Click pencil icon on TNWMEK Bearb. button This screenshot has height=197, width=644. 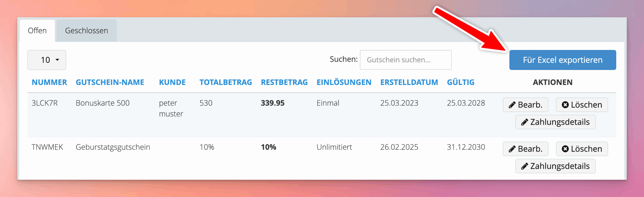click(x=512, y=149)
